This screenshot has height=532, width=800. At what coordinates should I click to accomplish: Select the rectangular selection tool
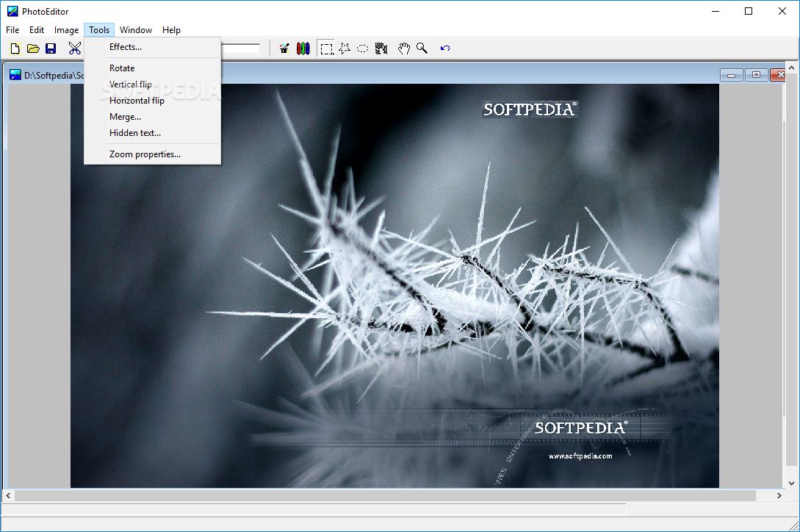[x=326, y=49]
